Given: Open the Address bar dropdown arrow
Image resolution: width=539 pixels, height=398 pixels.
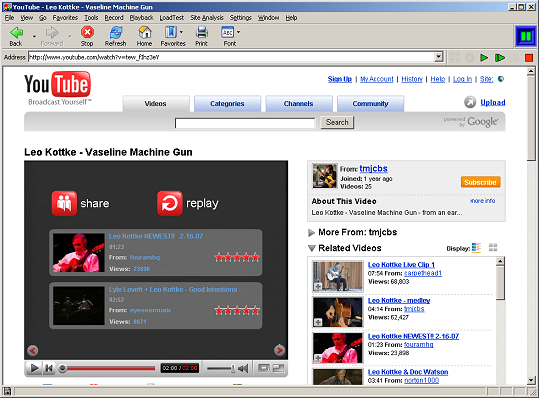Looking at the screenshot, I should point(438,57).
